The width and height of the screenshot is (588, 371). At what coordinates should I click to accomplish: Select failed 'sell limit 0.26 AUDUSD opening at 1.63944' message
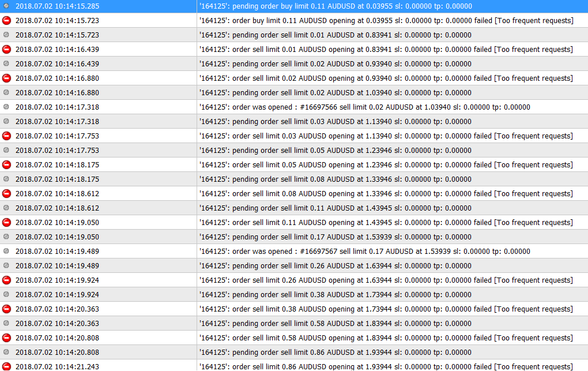pos(386,280)
